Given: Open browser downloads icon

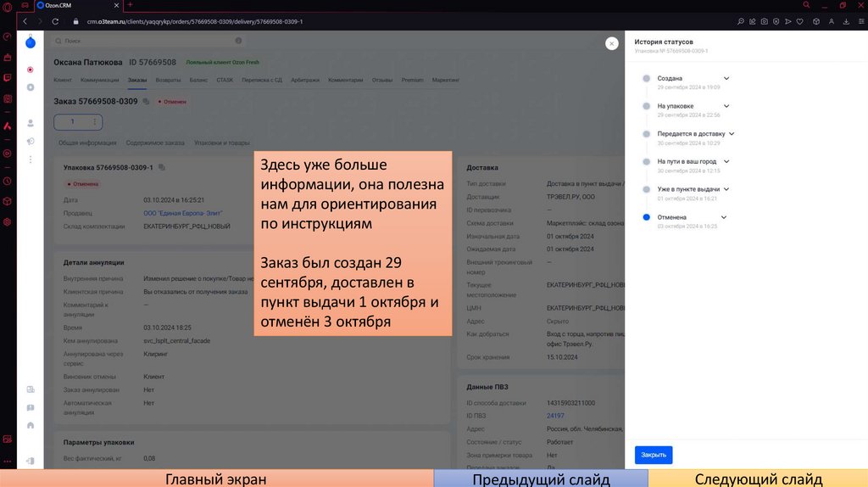Looking at the screenshot, I should point(846,21).
